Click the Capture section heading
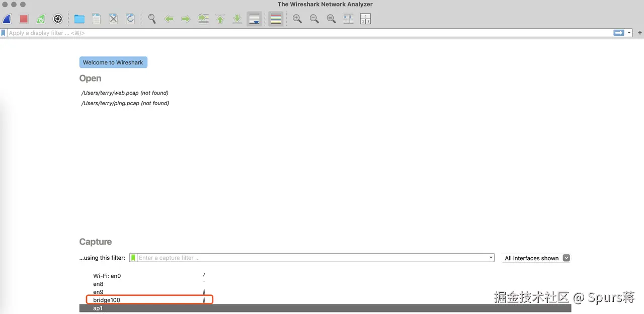 pos(96,242)
